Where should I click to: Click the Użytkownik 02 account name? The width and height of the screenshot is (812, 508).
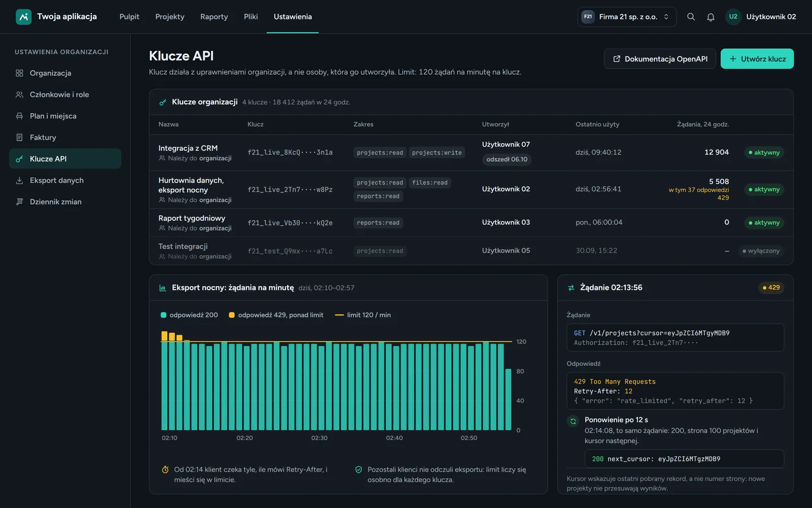[x=771, y=17]
